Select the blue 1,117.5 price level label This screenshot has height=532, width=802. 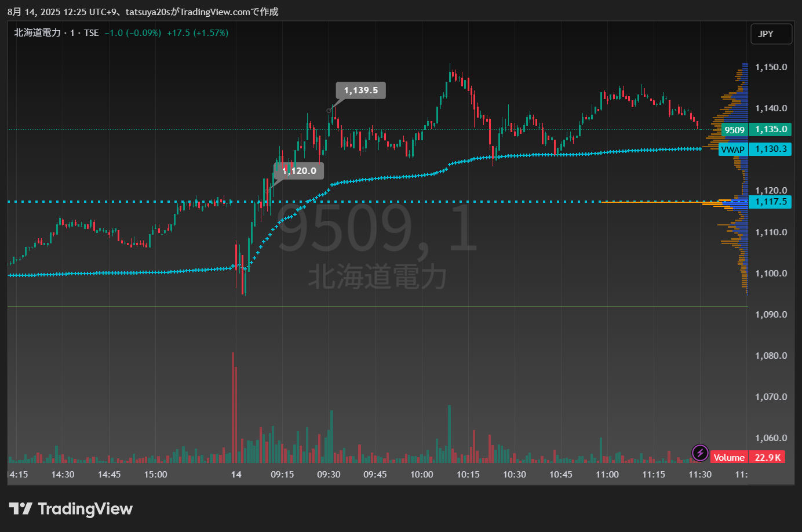pyautogui.click(x=770, y=202)
